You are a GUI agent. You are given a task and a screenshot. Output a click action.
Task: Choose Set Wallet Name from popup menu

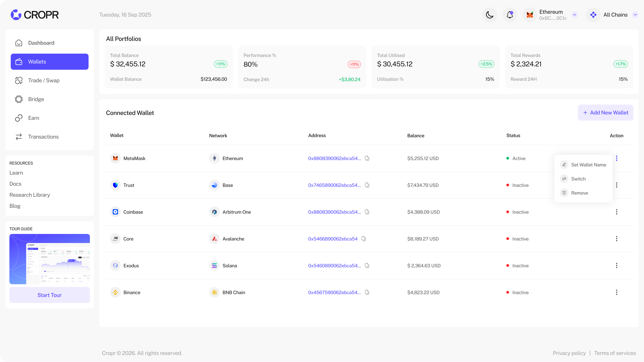(583, 165)
